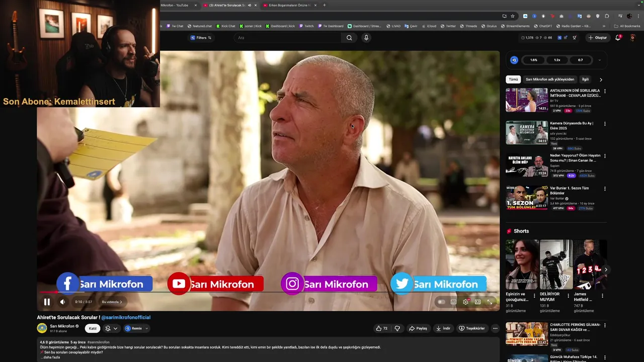Dislike the video with thumbs down icon
The height and width of the screenshot is (362, 644).
pyautogui.click(x=397, y=328)
